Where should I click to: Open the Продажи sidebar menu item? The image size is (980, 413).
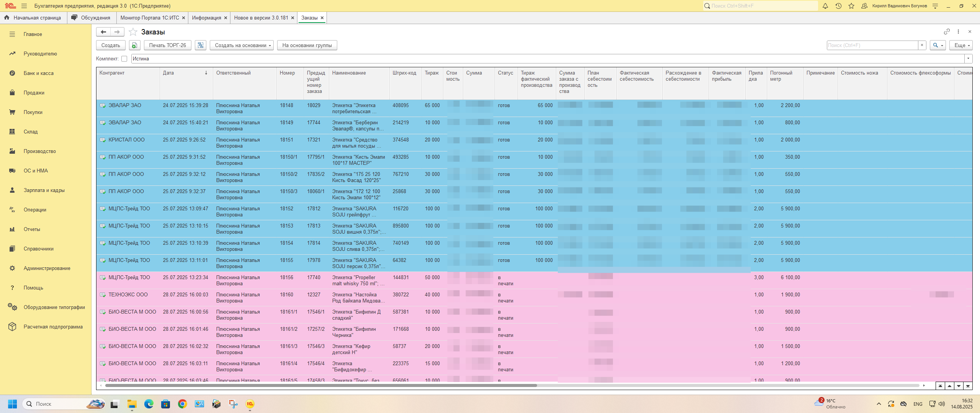[x=34, y=93]
